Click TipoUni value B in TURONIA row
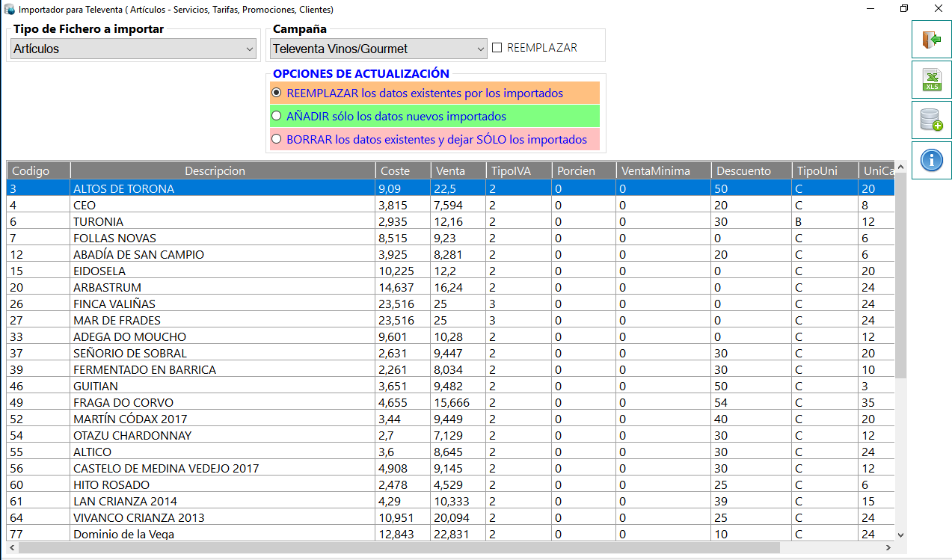 click(x=826, y=221)
